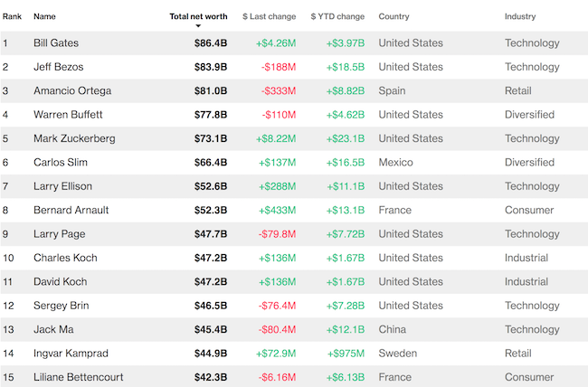This screenshot has height=387, width=588.
Task: Click Mexico in the Country column
Action: [395, 163]
